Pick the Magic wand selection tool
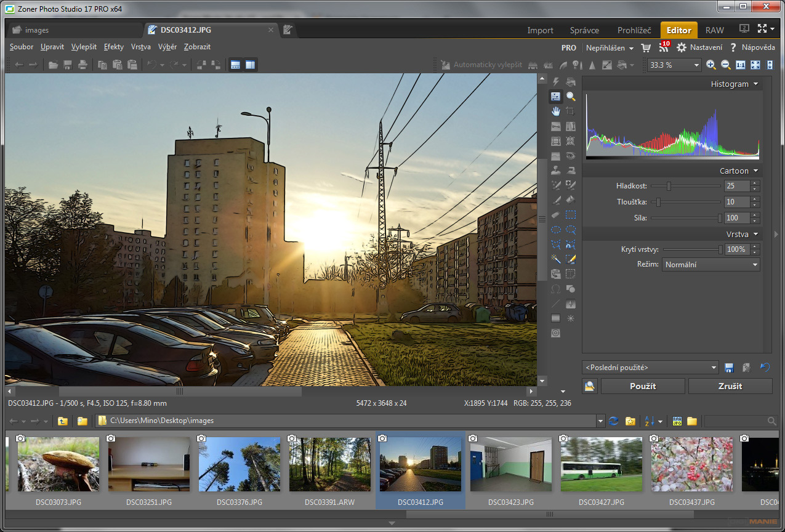The height and width of the screenshot is (532, 785). click(x=556, y=259)
